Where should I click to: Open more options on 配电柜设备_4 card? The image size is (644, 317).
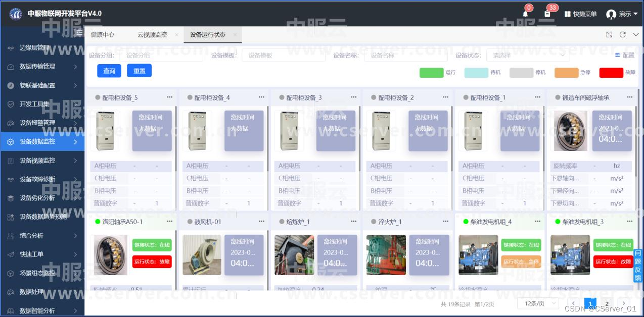tap(261, 97)
